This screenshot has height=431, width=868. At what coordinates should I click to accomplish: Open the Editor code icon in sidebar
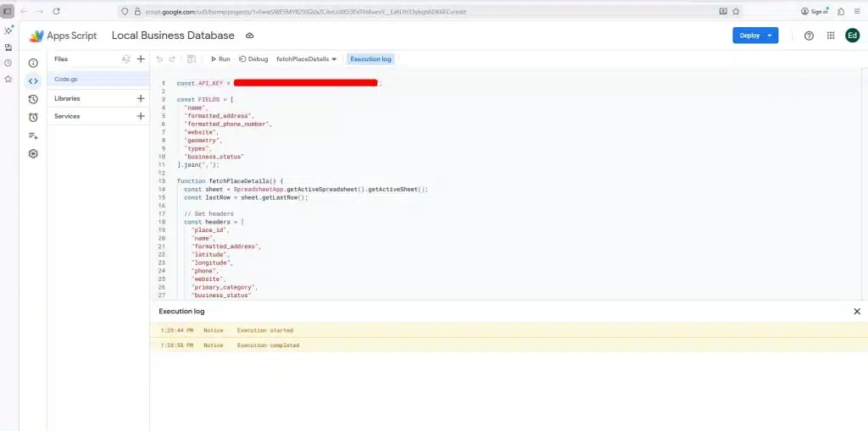(33, 81)
